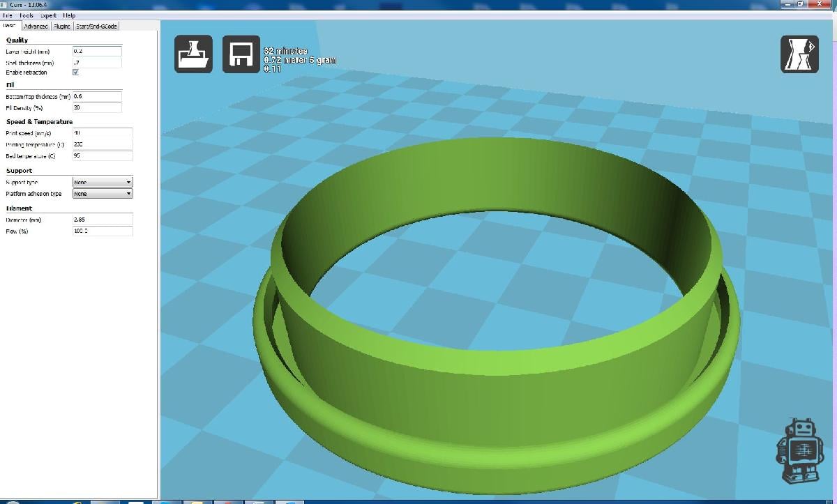
Task: Switch to the Plugins tab
Action: 62,26
